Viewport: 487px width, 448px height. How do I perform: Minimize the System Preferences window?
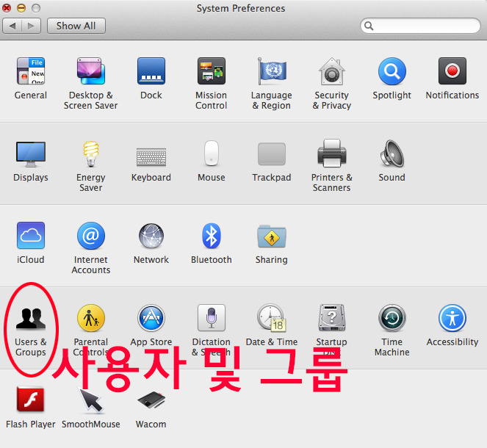click(x=21, y=8)
